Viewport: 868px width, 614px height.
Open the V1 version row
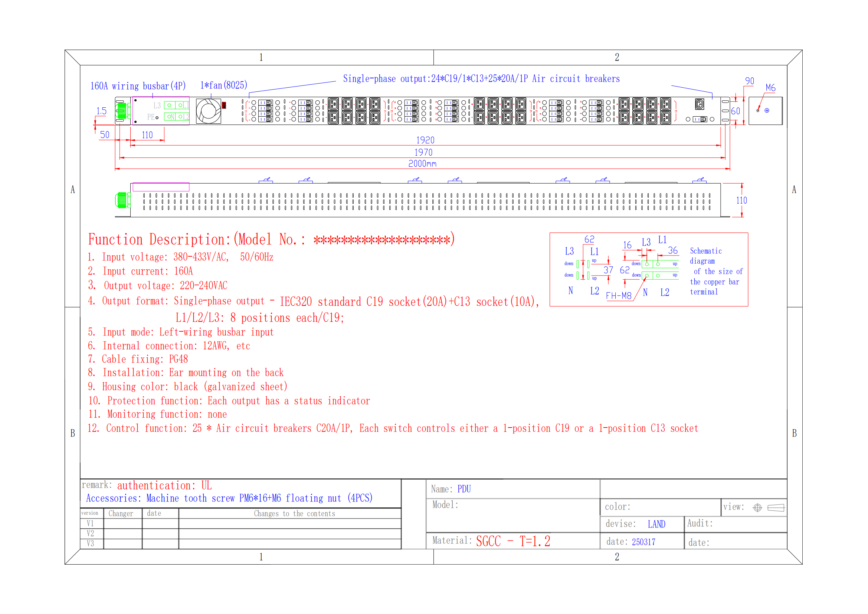point(91,523)
